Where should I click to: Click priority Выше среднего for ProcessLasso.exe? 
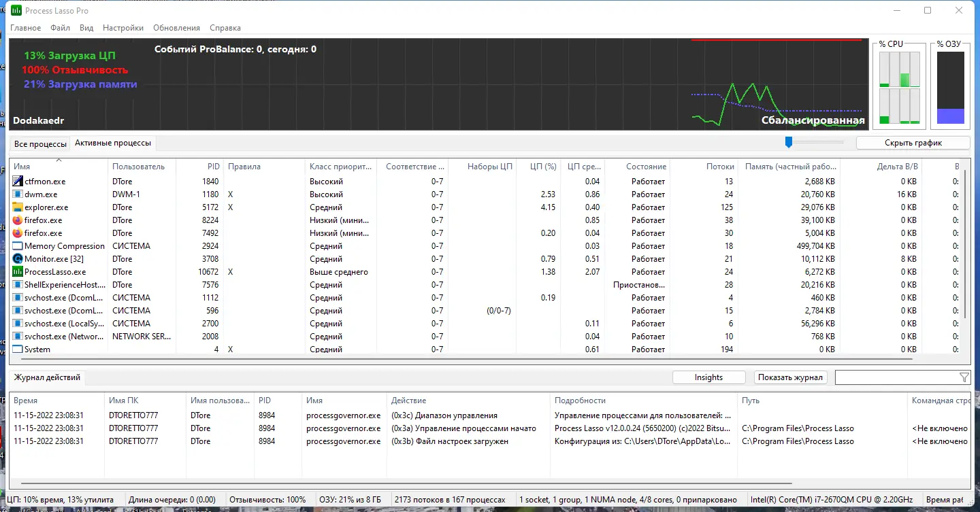tap(338, 272)
